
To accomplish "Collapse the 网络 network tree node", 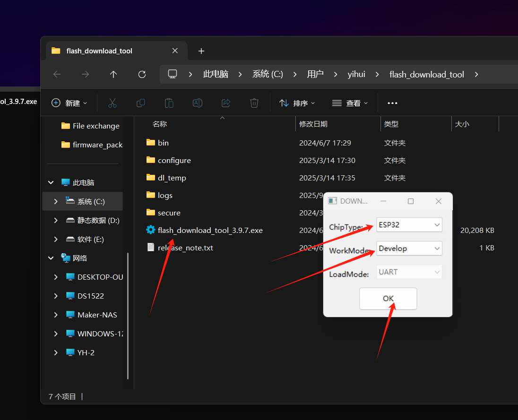I will (x=51, y=258).
